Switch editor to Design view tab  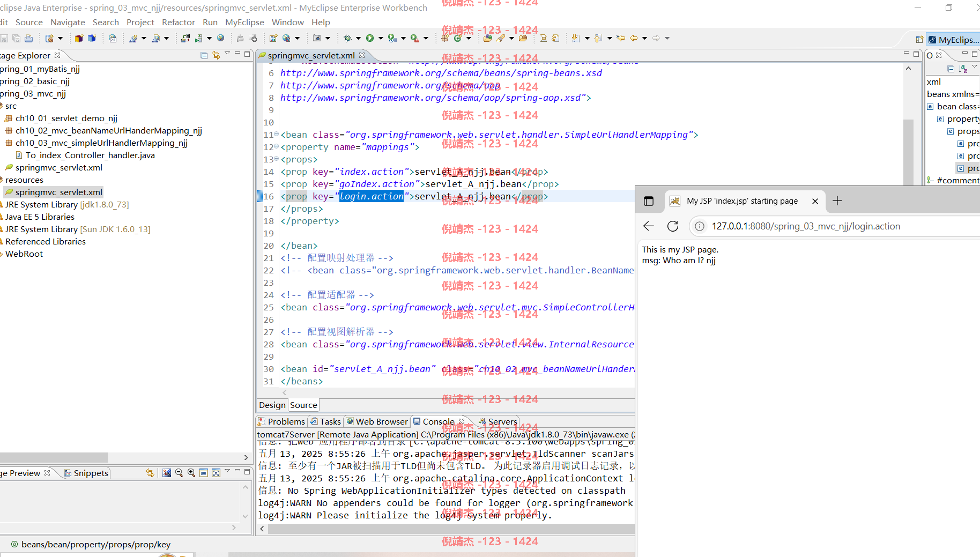[272, 405]
